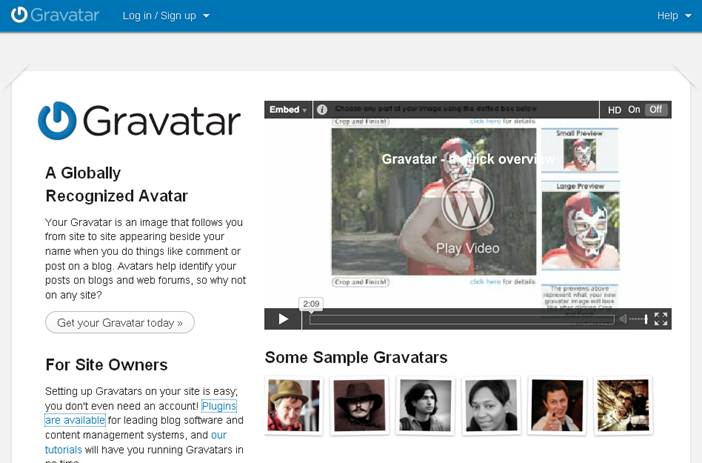Click the WordPress logo to play video

[x=468, y=204]
